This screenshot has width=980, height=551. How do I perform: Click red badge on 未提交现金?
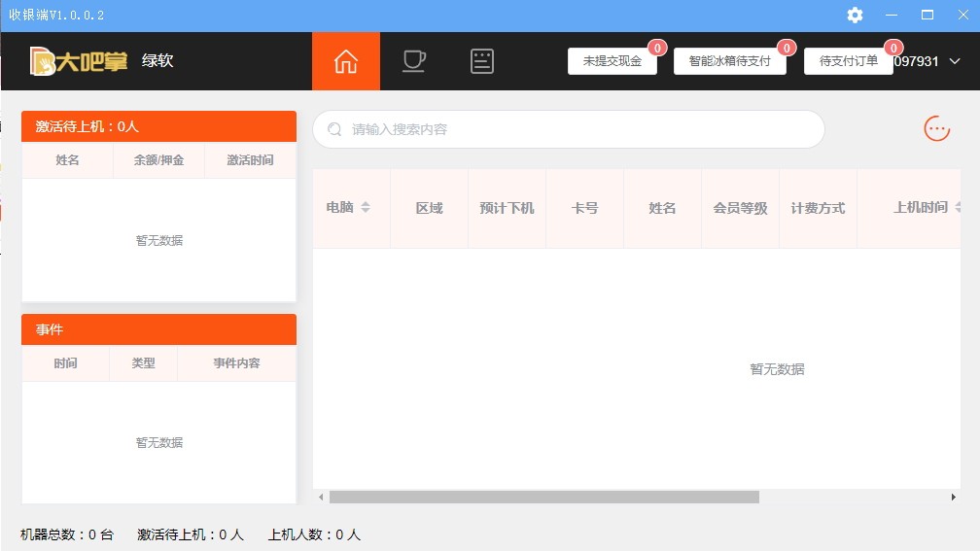pyautogui.click(x=657, y=49)
